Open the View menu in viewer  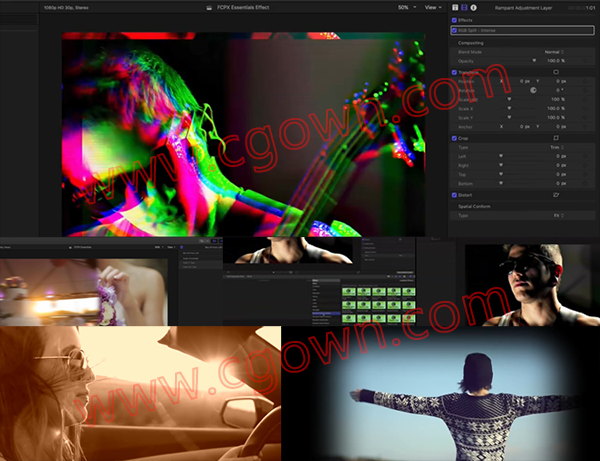pyautogui.click(x=432, y=7)
